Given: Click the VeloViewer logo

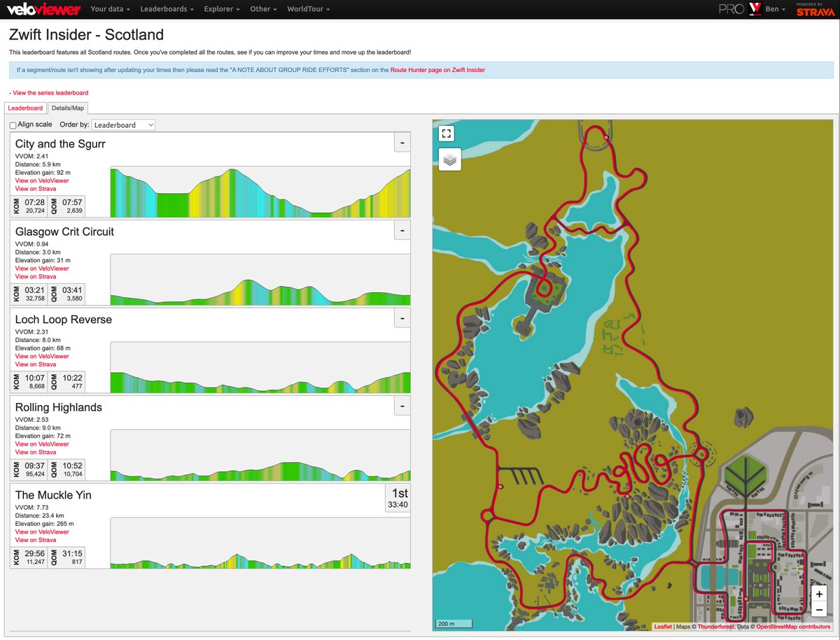Looking at the screenshot, I should [x=43, y=10].
